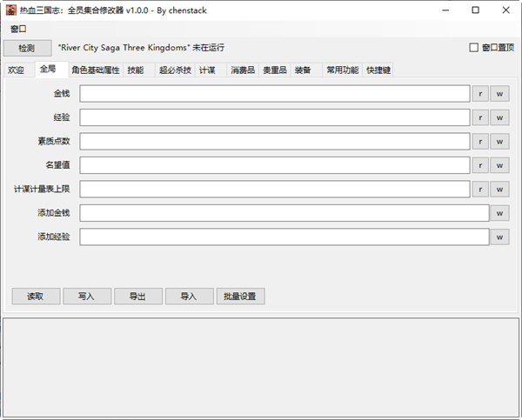Image resolution: width=522 pixels, height=420 pixels.
Task: Click the r button for 金钱
Action: (x=480, y=93)
